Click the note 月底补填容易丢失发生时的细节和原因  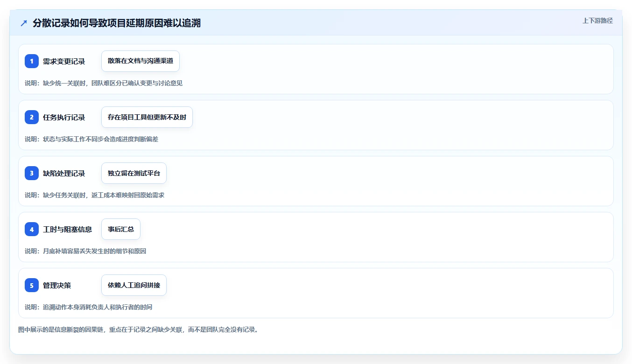94,251
